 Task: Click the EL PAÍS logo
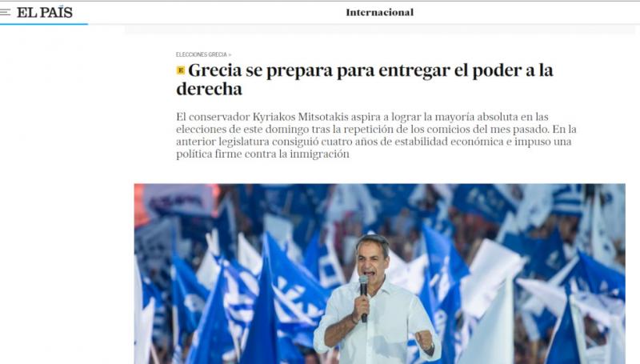[45, 13]
